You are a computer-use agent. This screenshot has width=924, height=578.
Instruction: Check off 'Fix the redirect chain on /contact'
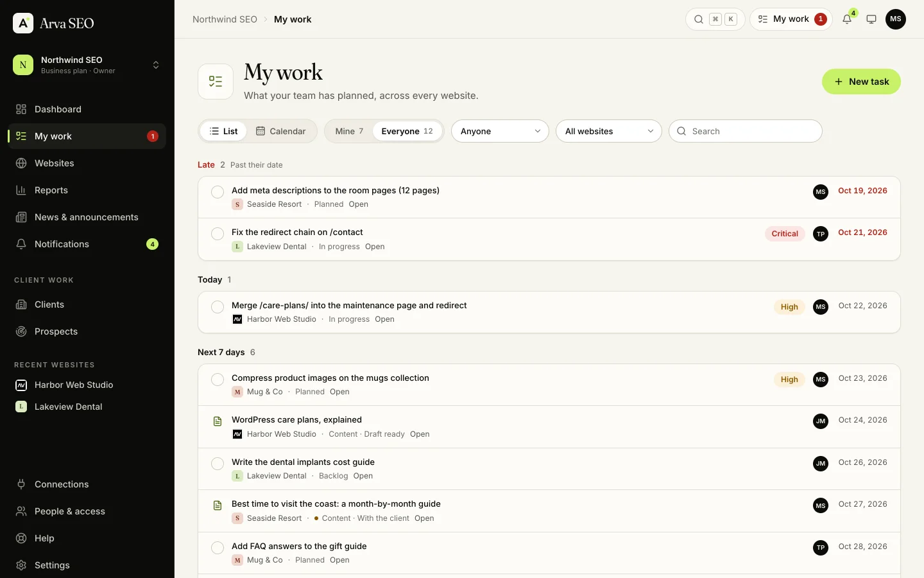point(218,234)
